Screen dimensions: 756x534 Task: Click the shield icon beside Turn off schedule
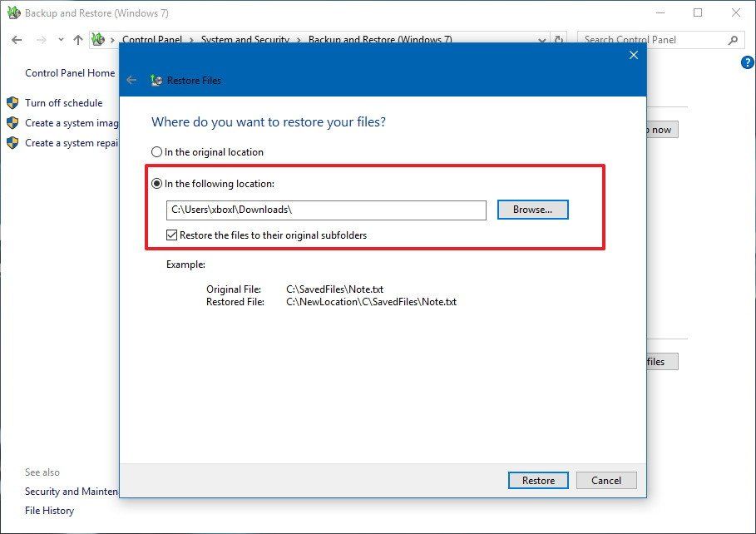click(12, 102)
